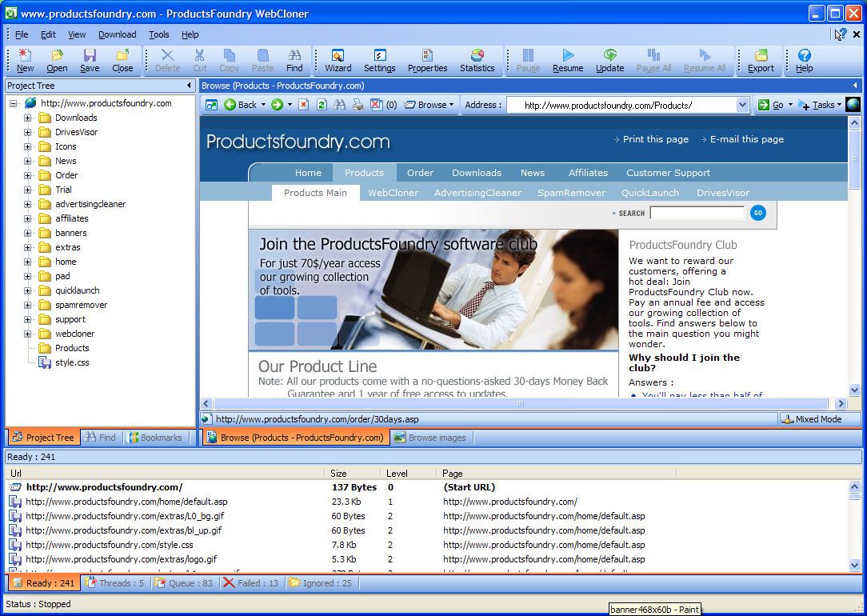This screenshot has width=867, height=616.
Task: Click the Go button beside the address bar
Action: coord(770,105)
